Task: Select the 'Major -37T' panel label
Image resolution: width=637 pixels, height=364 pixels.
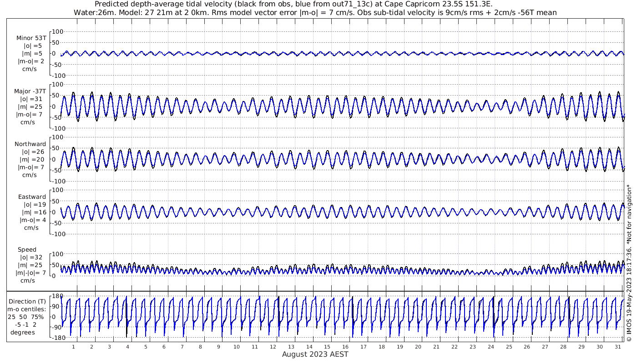Action: click(30, 91)
